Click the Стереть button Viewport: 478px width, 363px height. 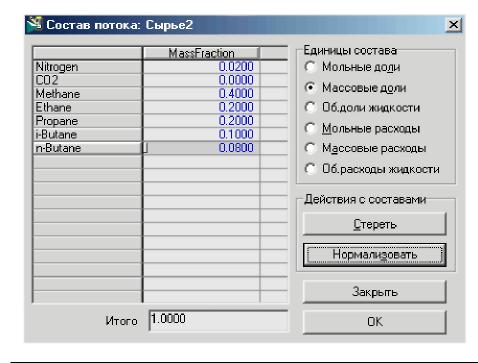374,224
